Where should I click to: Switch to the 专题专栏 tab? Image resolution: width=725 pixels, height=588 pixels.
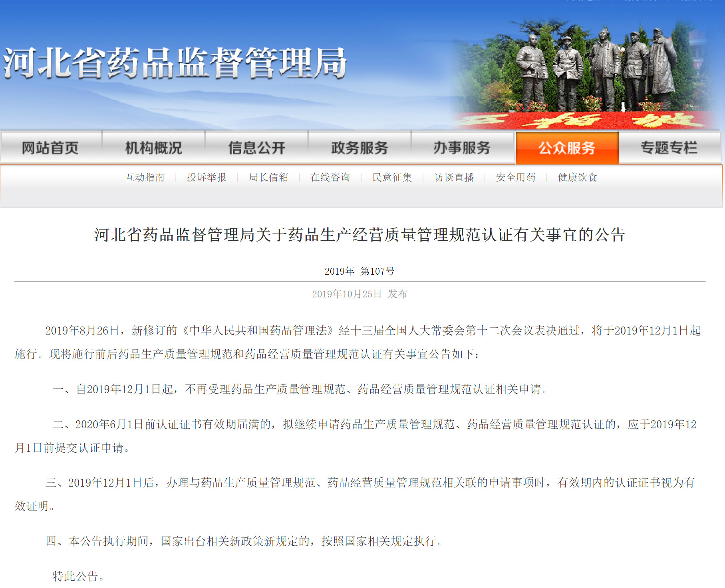coord(669,148)
